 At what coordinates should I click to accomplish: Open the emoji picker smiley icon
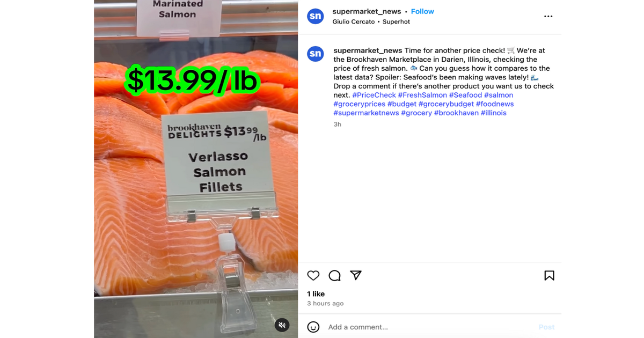(313, 327)
